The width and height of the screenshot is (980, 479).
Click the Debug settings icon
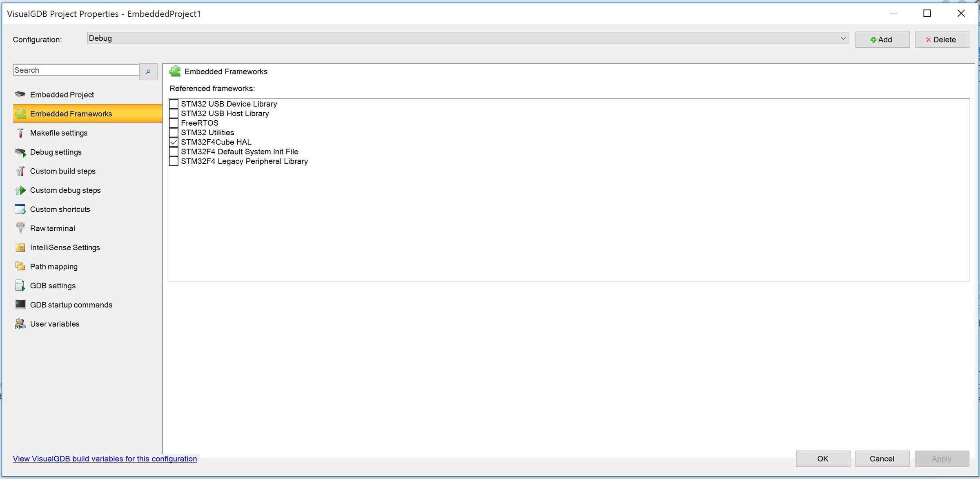tap(20, 152)
